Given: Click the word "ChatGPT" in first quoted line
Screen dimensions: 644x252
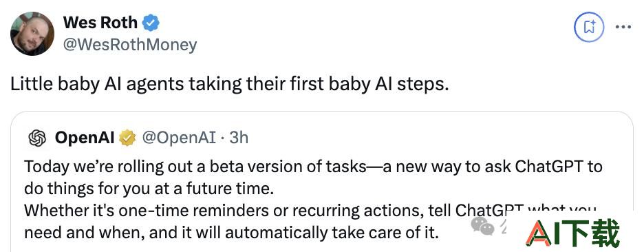Looking at the screenshot, I should tap(549, 167).
